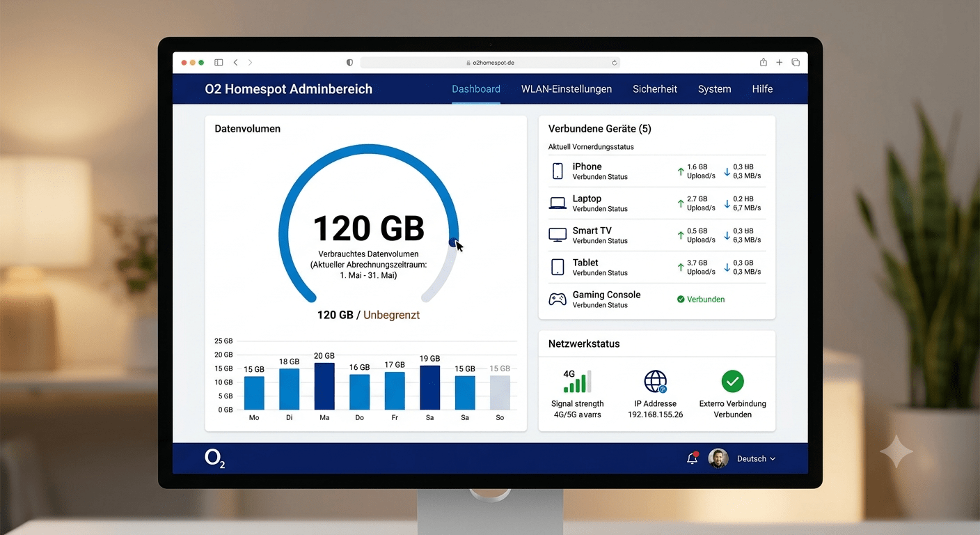Viewport: 980px width, 535px height.
Task: Click the upload arrow in the Tablet row
Action: pos(681,267)
